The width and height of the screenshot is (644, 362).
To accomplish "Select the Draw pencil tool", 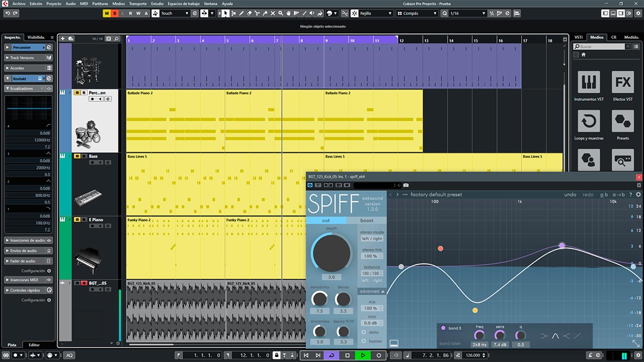I will 241,13.
